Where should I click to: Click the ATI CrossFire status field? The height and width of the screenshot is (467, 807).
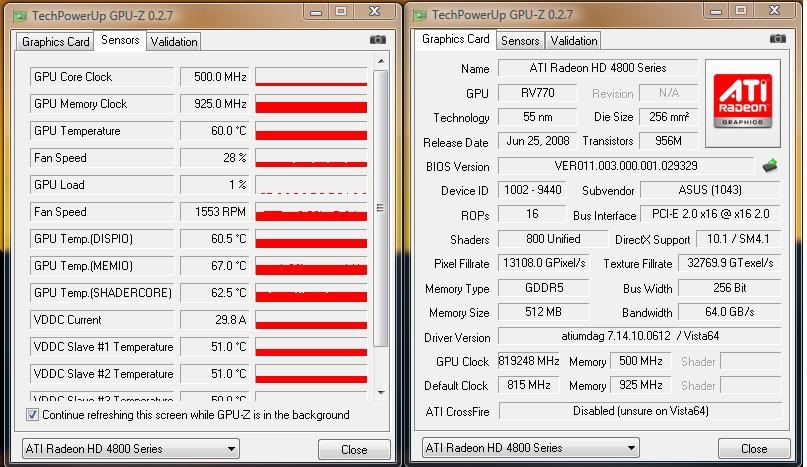coord(640,411)
